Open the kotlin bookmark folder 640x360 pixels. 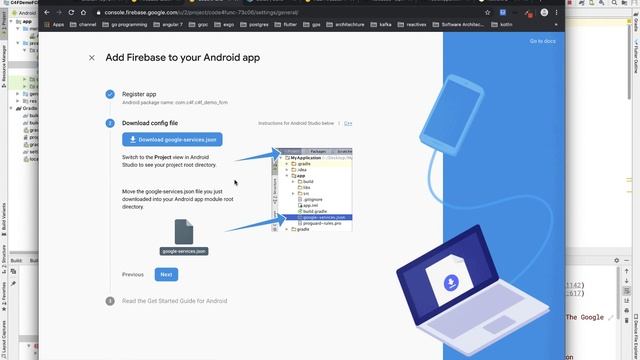tap(502, 24)
